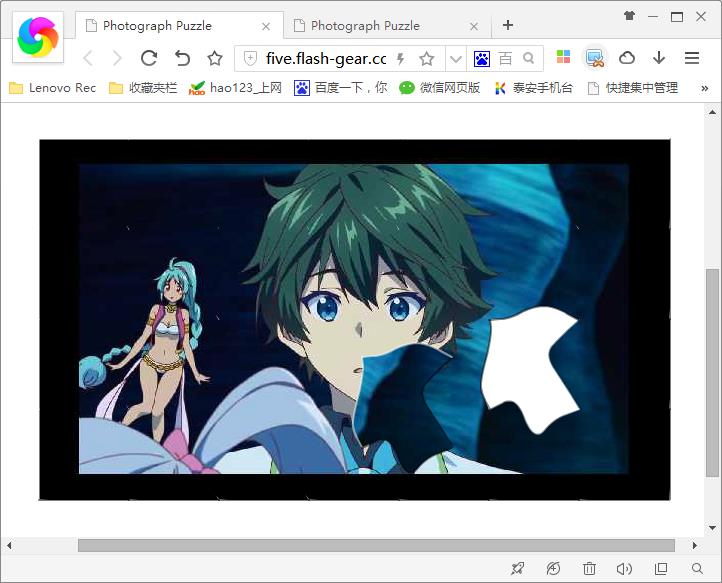This screenshot has width=722, height=583.
Task: Open page zoom magnifier in status bar
Action: pyautogui.click(x=697, y=569)
